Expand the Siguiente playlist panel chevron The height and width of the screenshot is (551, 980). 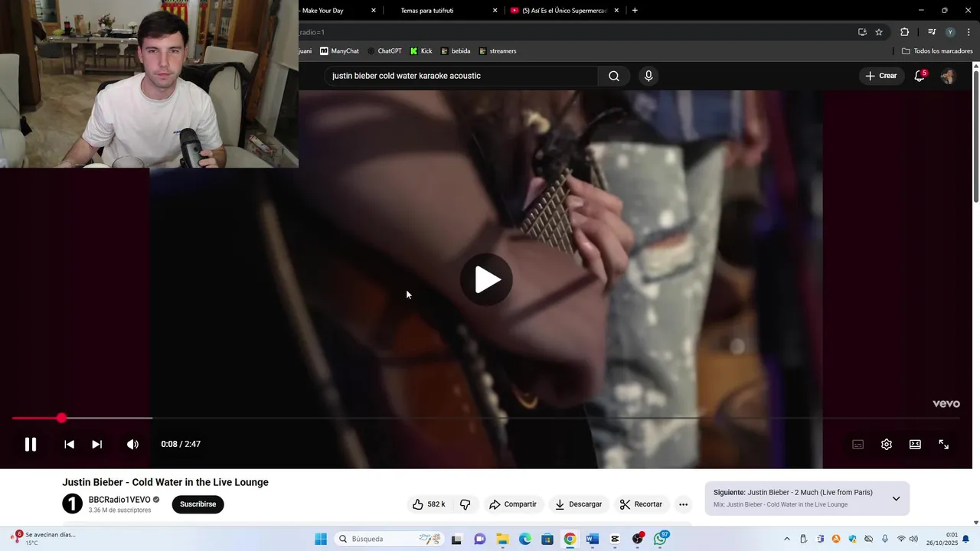point(896,499)
